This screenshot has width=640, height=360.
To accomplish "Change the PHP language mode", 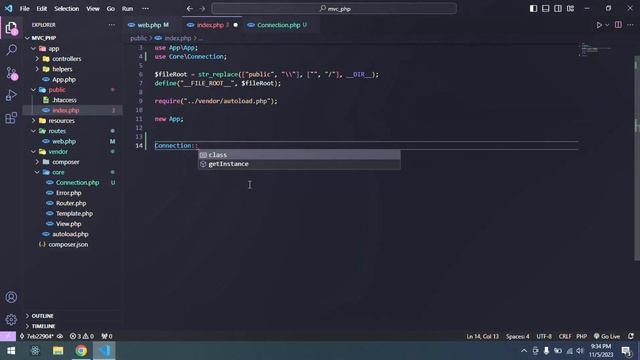I will click(582, 336).
